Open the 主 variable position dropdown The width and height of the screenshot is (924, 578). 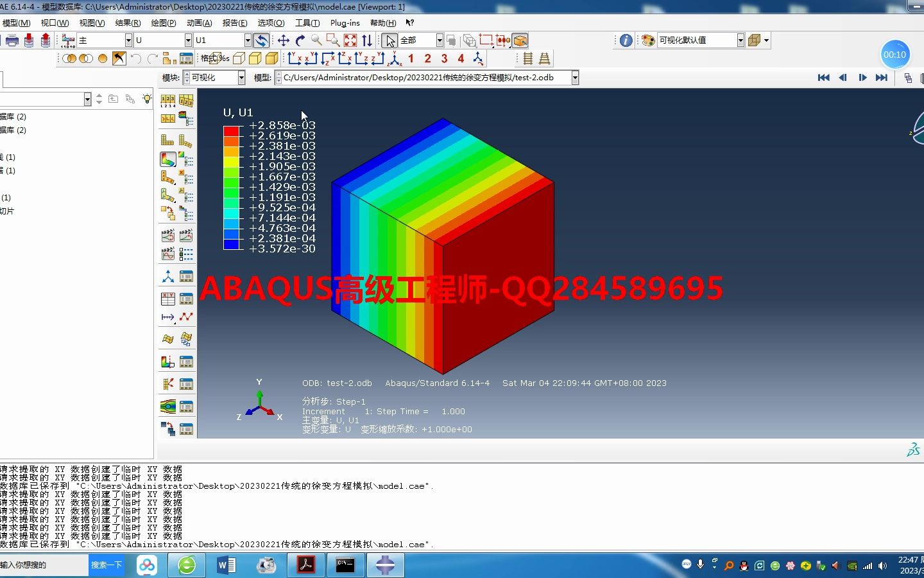128,40
